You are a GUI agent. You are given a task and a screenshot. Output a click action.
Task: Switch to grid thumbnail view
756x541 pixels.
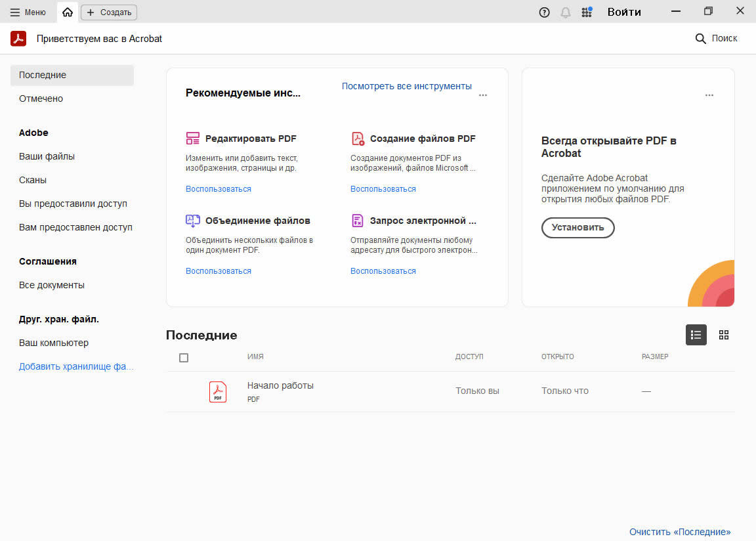click(724, 335)
